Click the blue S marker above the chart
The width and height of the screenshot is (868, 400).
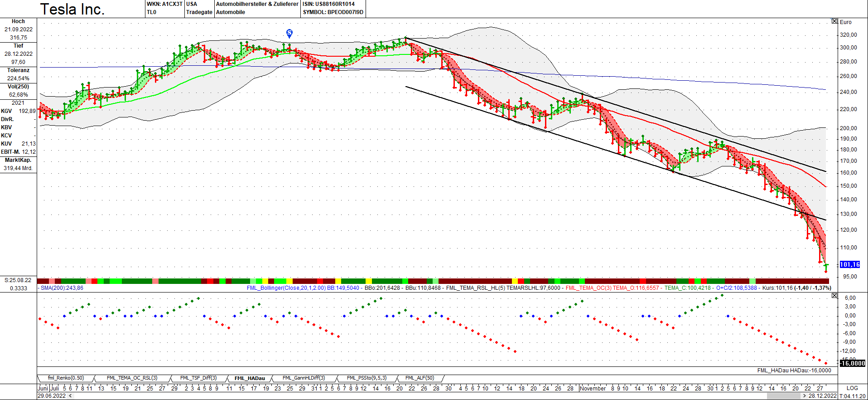point(289,33)
